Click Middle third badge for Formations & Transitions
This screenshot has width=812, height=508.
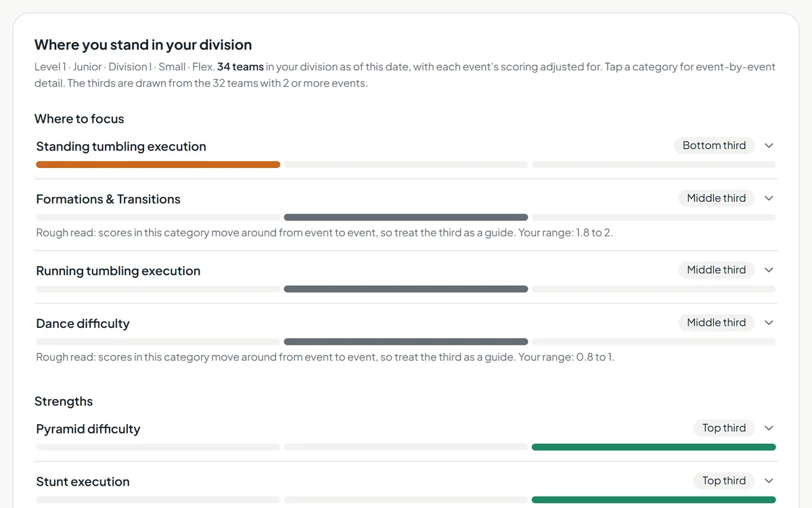pos(716,198)
